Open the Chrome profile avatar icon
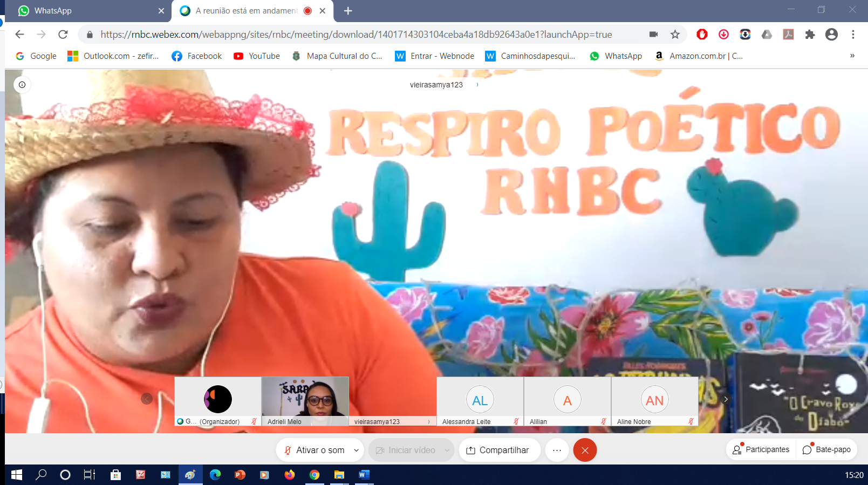This screenshot has width=868, height=485. (x=831, y=35)
